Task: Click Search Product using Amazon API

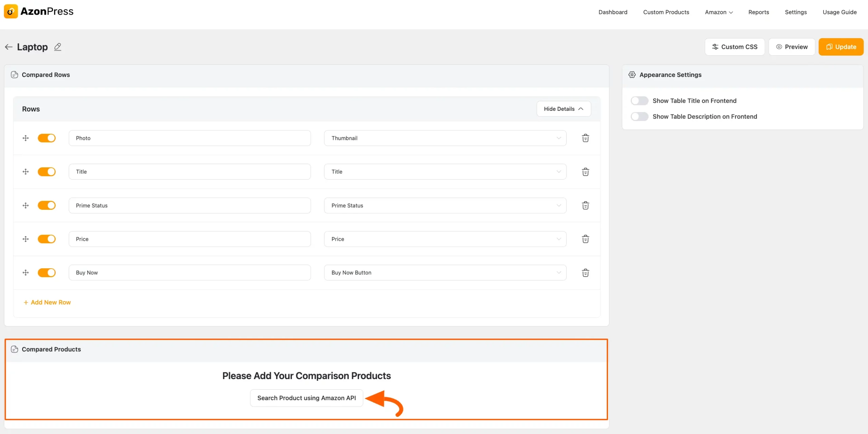Action: pyautogui.click(x=306, y=398)
